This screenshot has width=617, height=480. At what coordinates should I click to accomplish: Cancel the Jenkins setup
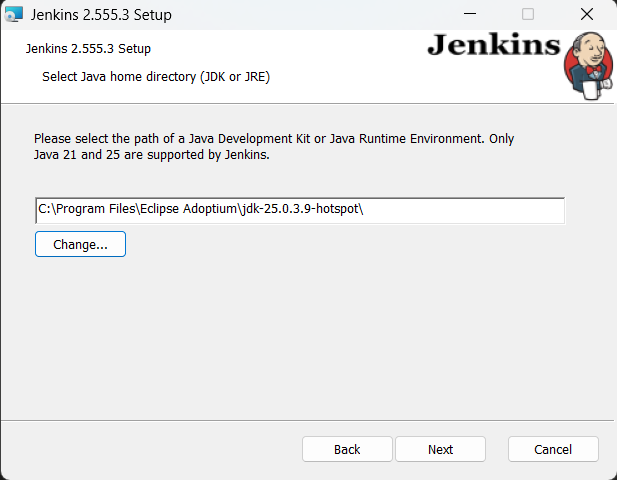553,449
